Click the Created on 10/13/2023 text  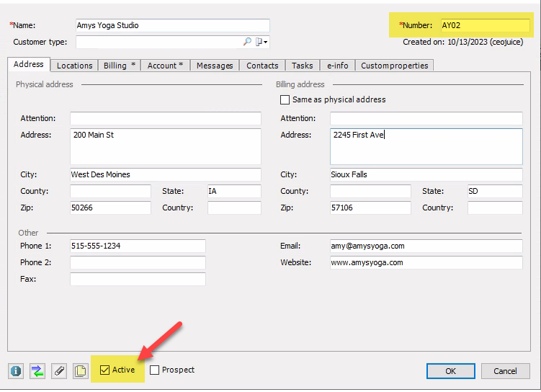[x=463, y=42]
